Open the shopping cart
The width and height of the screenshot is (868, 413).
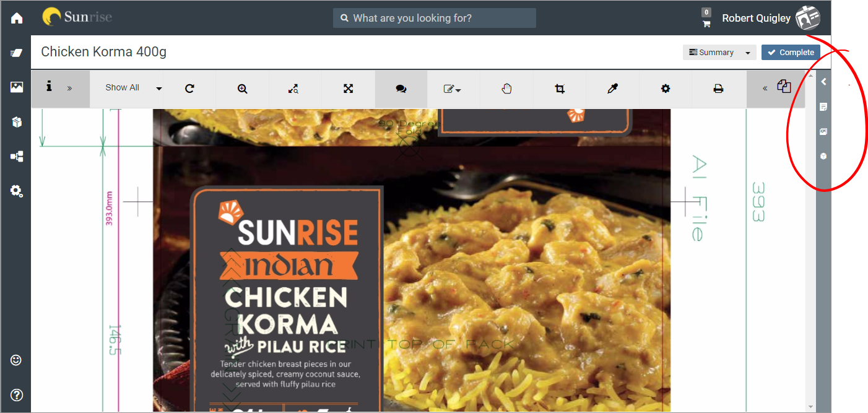coord(706,24)
